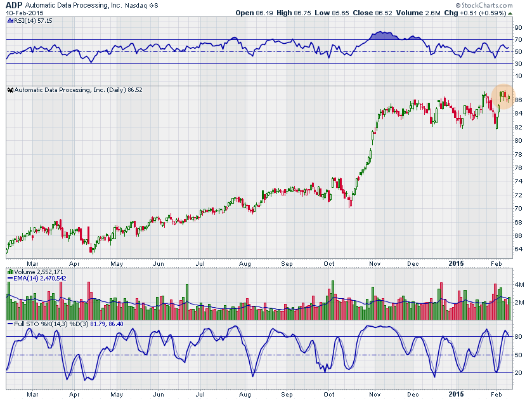Click the RSI area-chart legend icon
This screenshot has width=532, height=401.
tap(10, 21)
